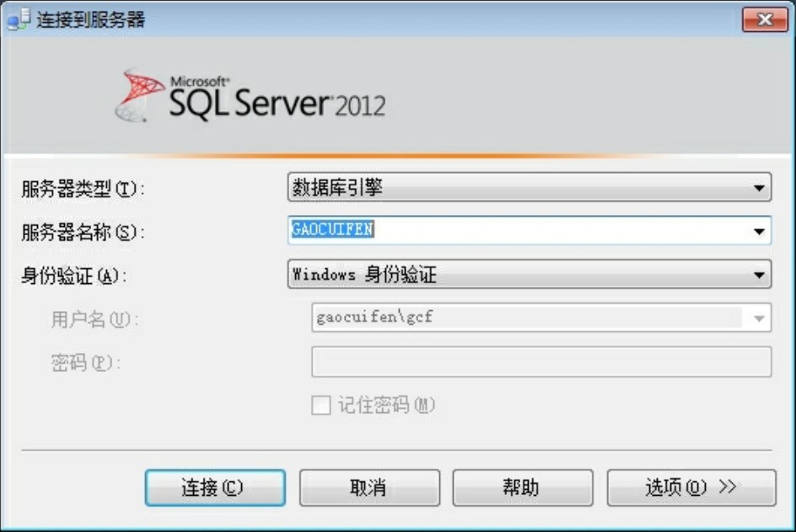Click the 身份验证 (A) label
This screenshot has width=796, height=532.
click(73, 276)
